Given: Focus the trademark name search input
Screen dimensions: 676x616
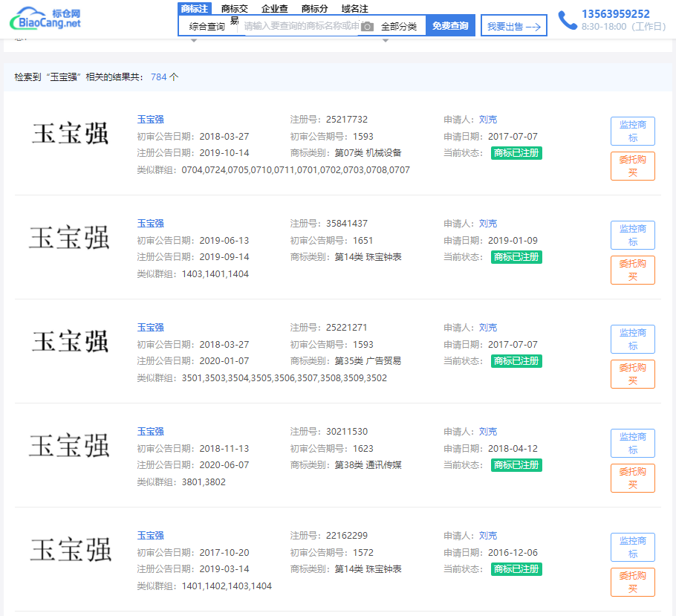Looking at the screenshot, I should click(300, 27).
